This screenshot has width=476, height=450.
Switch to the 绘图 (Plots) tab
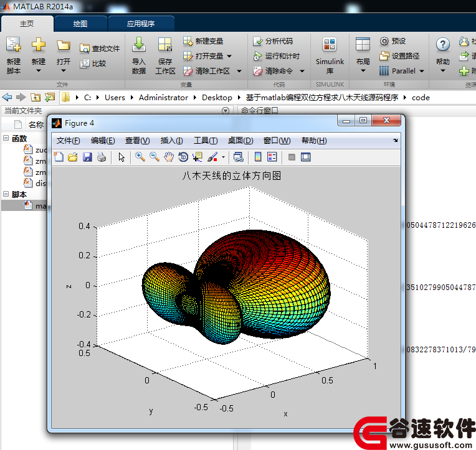tap(80, 24)
